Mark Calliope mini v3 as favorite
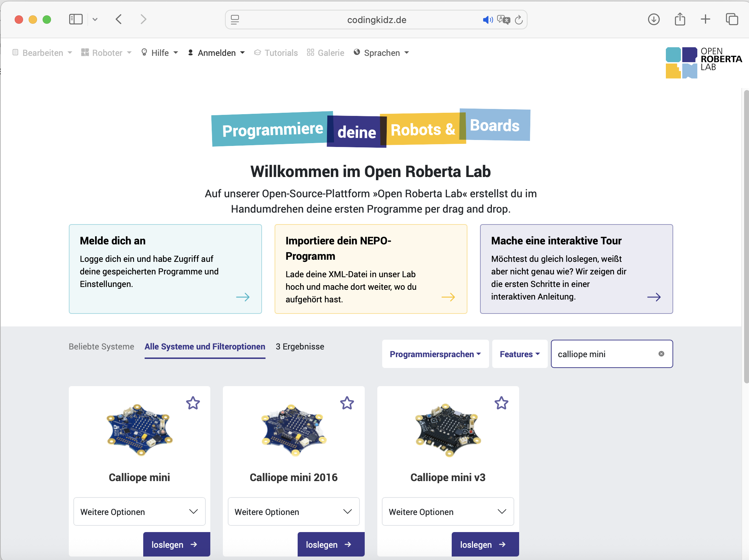The height and width of the screenshot is (560, 749). (x=501, y=403)
